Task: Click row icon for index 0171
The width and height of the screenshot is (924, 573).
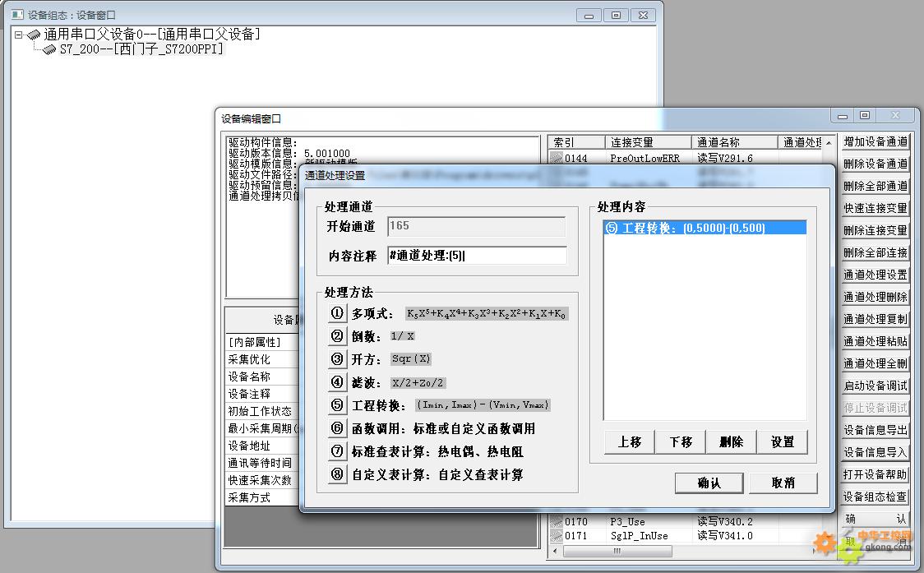Action: tap(556, 536)
